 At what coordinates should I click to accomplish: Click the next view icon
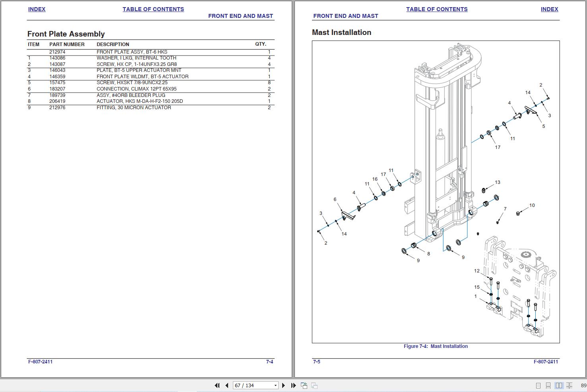point(314,385)
